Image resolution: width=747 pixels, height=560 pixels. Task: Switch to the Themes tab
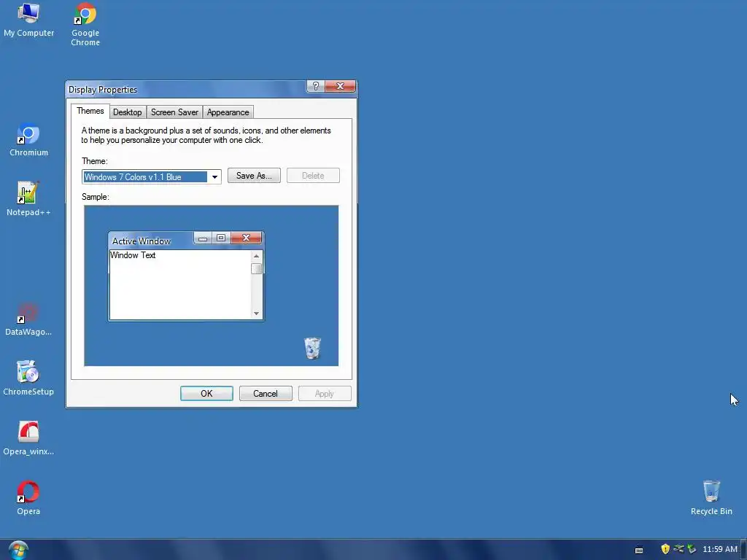pos(90,111)
